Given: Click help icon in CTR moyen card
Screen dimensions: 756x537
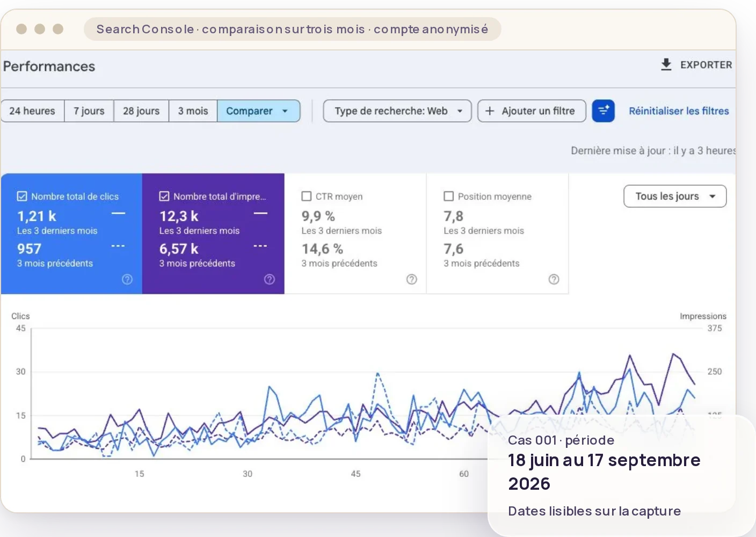Looking at the screenshot, I should (x=412, y=279).
